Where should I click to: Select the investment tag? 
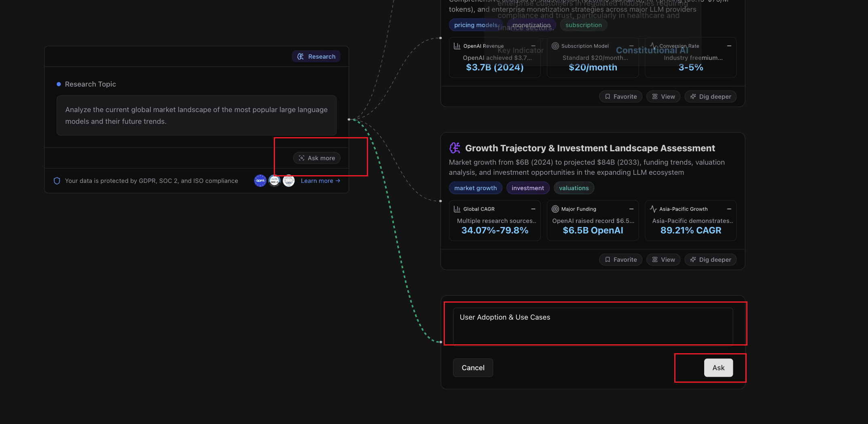[x=528, y=188]
